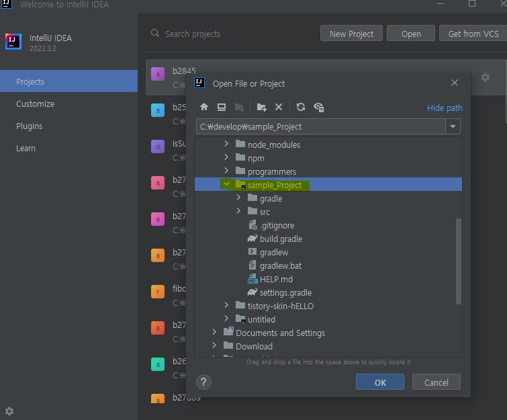Viewport: 507px width, 420px height.
Task: Click the IntelliJ IDEA logo in sidebar
Action: point(13,42)
